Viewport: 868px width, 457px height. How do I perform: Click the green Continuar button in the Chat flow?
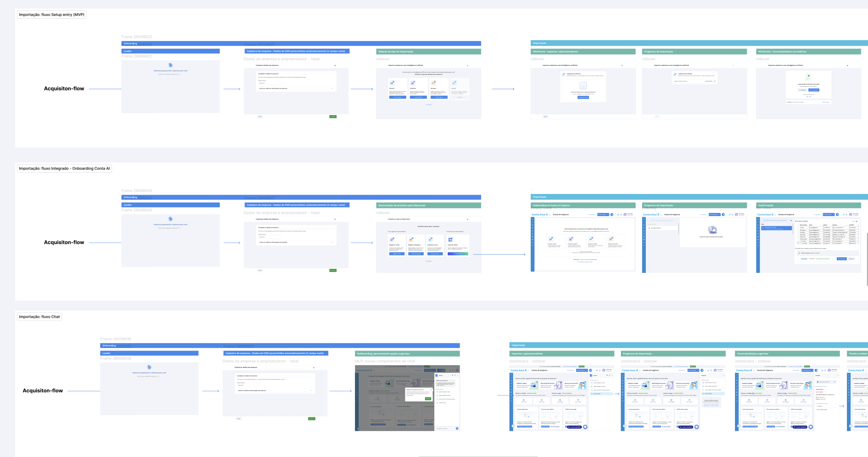tap(311, 419)
